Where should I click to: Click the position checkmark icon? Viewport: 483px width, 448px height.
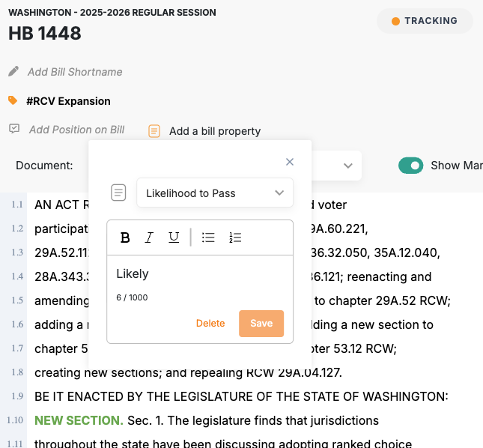(13, 129)
